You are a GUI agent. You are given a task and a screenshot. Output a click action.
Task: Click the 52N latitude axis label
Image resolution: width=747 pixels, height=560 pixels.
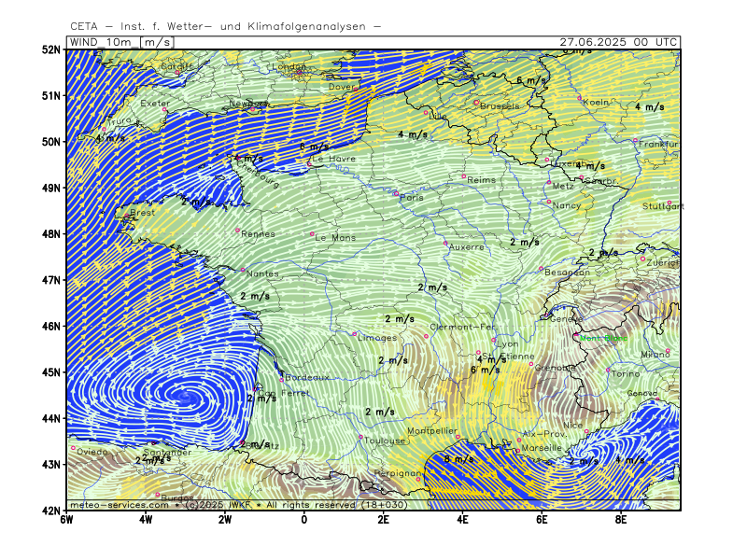pos(51,49)
